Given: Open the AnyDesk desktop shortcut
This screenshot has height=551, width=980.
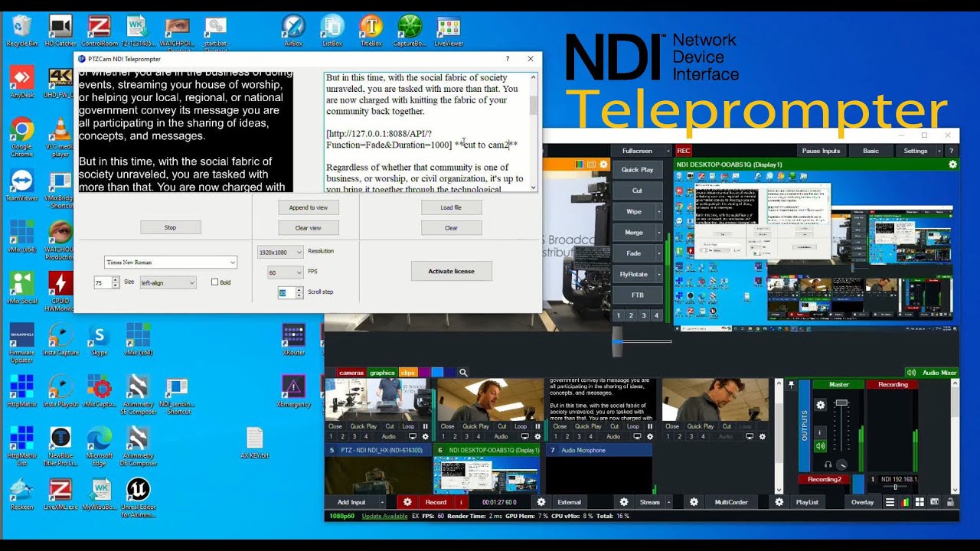Looking at the screenshot, I should [x=21, y=83].
